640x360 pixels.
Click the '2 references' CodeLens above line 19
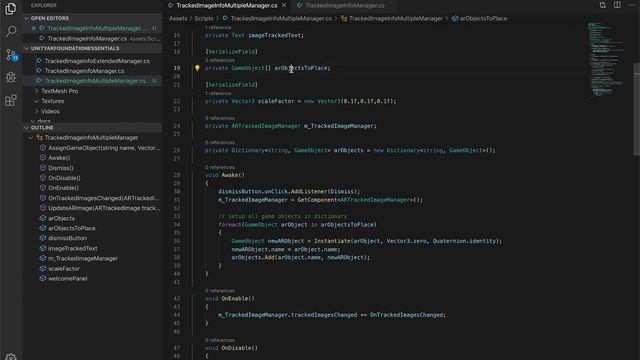(x=220, y=60)
